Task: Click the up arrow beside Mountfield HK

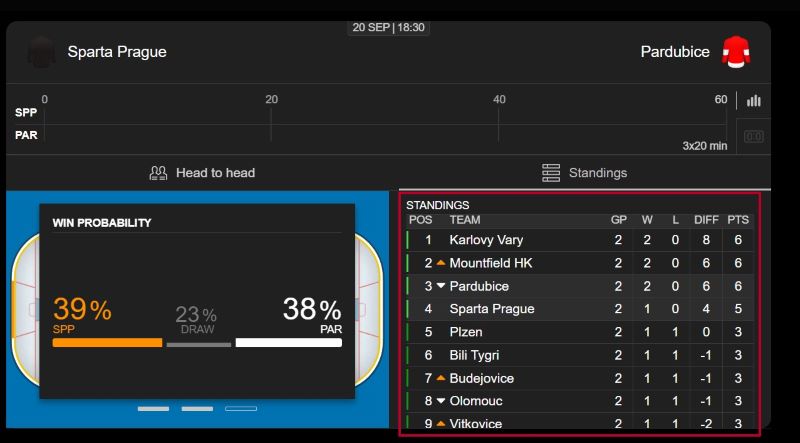Action: [440, 263]
